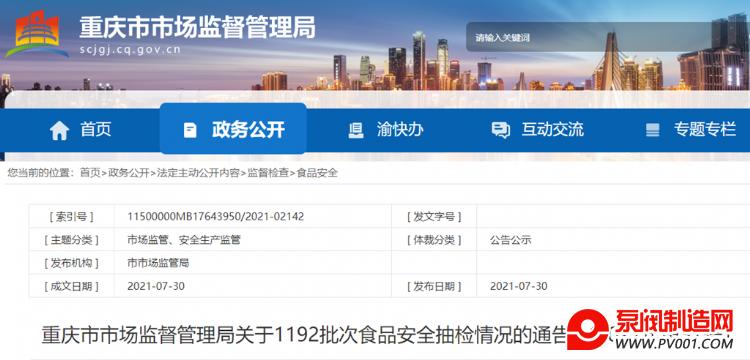Click the home house icon beside 首页
The height and width of the screenshot is (360, 750).
59,131
